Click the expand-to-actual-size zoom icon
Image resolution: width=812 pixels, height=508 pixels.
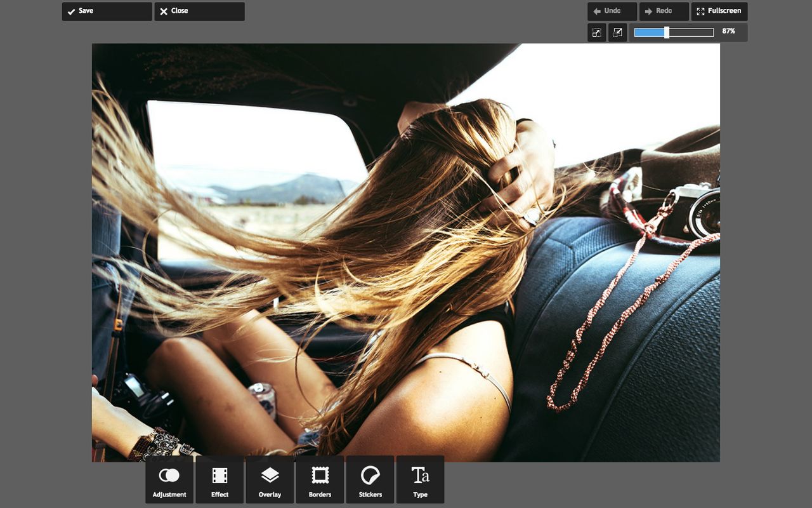597,32
